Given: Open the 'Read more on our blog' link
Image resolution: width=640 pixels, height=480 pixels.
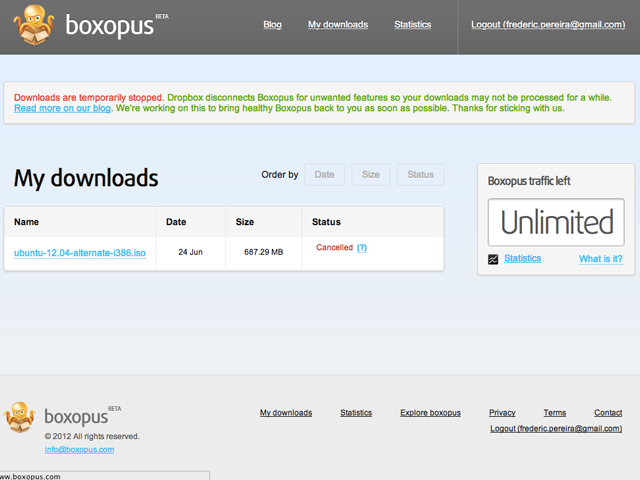Looking at the screenshot, I should [62, 108].
